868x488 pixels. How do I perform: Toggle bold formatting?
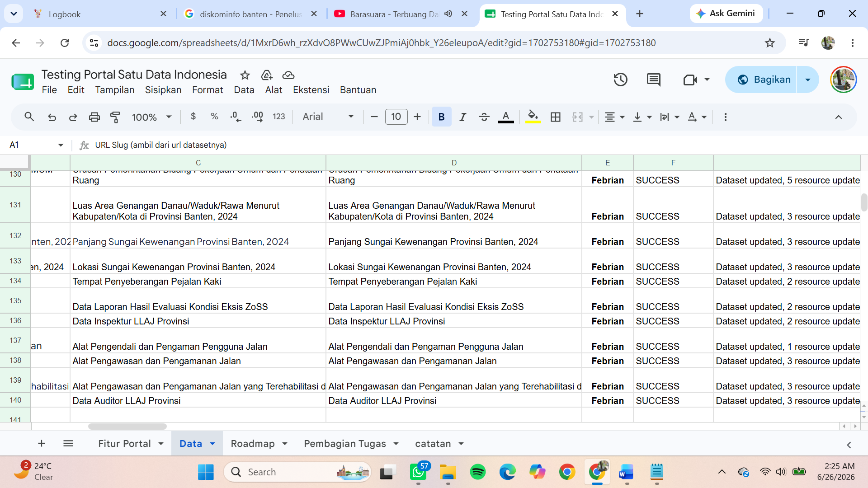(441, 117)
